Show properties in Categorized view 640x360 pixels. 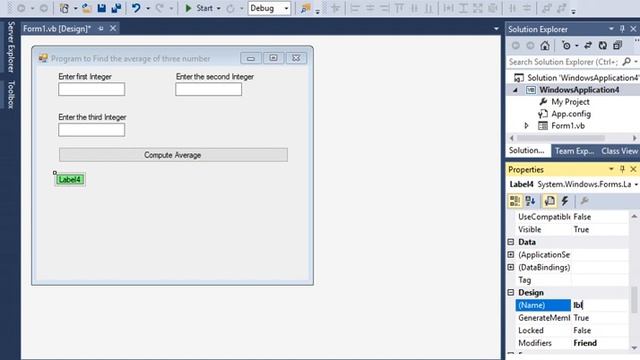click(x=515, y=200)
